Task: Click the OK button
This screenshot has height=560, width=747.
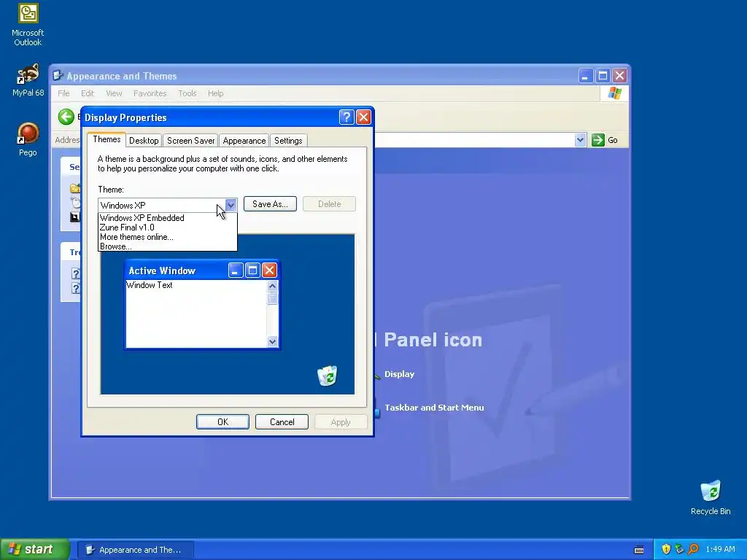Action: pos(222,422)
